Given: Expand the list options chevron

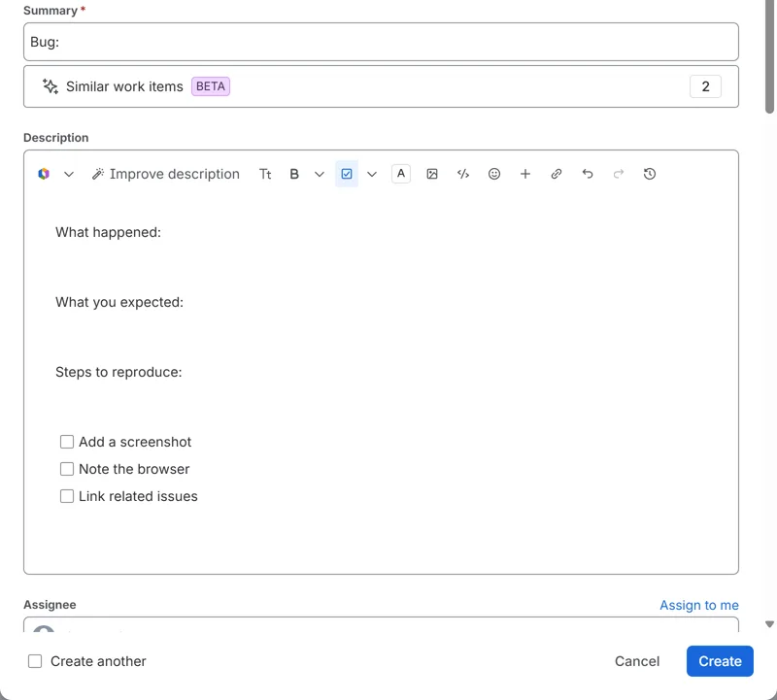Looking at the screenshot, I should pos(372,174).
